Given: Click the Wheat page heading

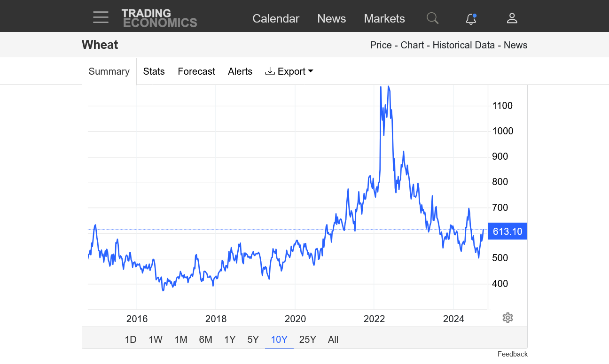Looking at the screenshot, I should click(x=100, y=45).
